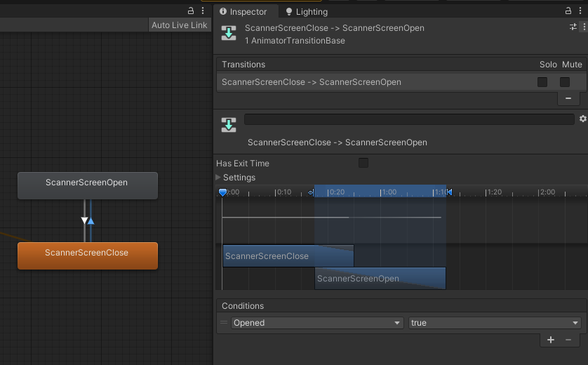The height and width of the screenshot is (365, 588).
Task: Open the true value dropdown
Action: pos(495,323)
